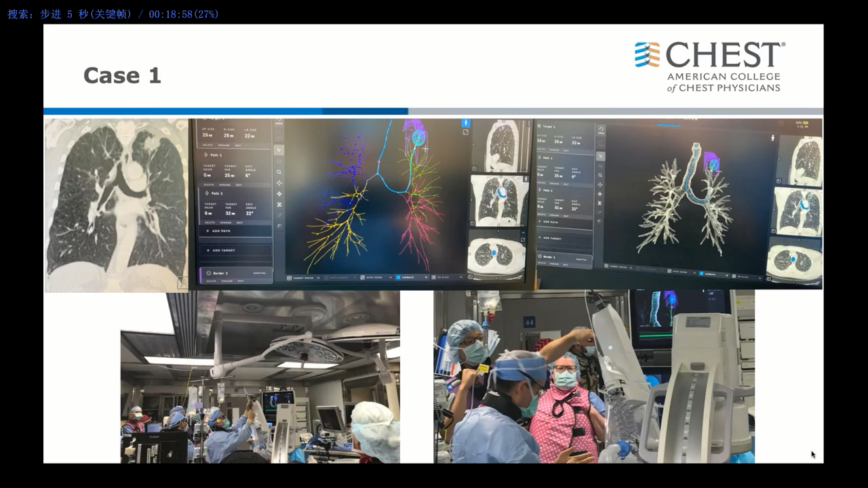Select Path 2 entry on colored airway-tree screen
This screenshot has width=868, height=488.
pos(217,193)
